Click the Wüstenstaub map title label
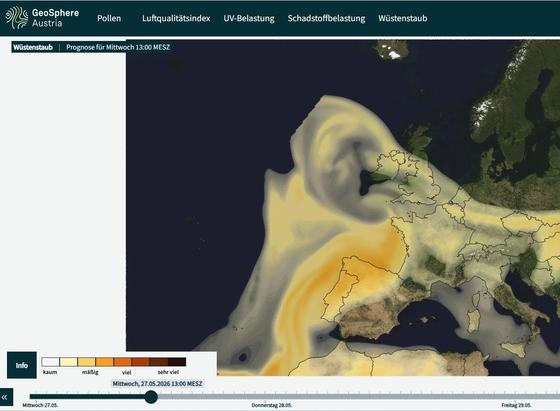 (33, 47)
